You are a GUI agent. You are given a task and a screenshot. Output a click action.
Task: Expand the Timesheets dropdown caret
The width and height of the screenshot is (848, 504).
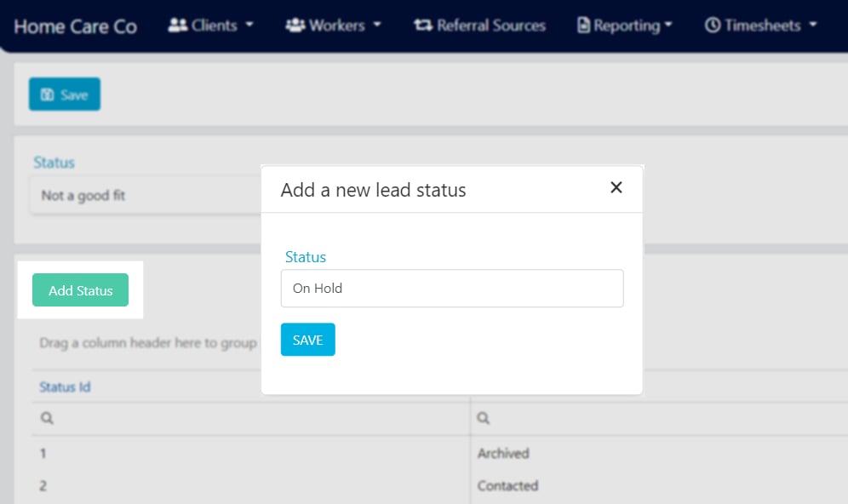click(813, 25)
